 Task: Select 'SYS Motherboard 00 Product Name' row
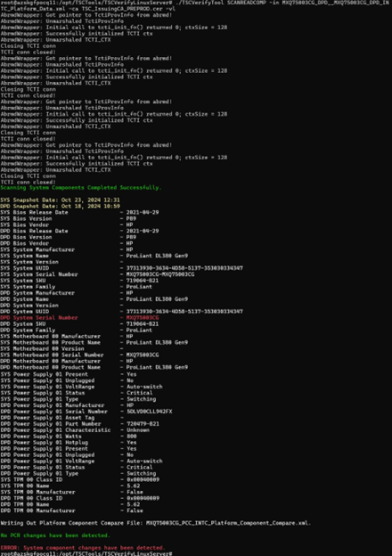[x=94, y=342]
